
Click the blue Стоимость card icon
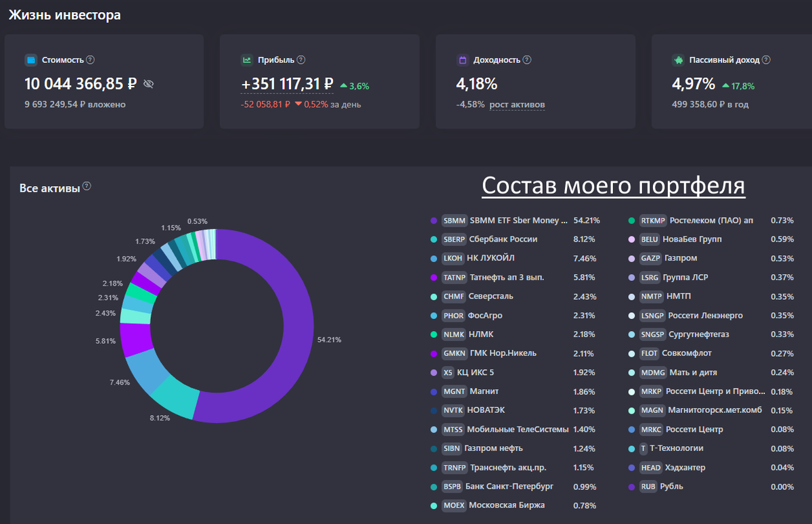(30, 60)
